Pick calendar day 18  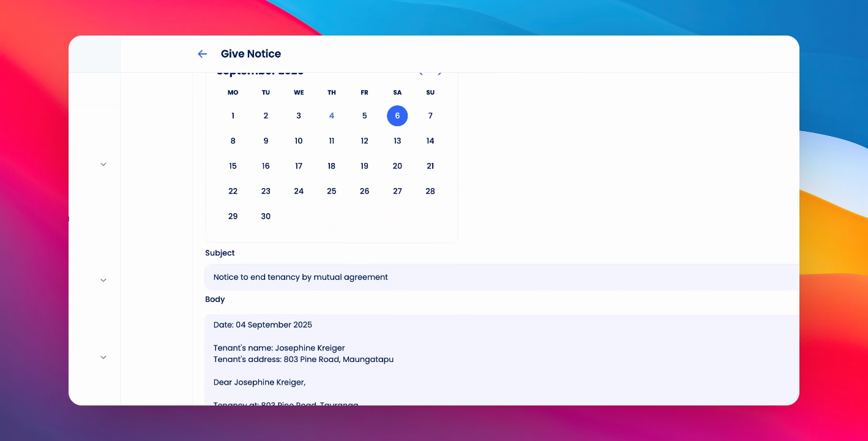[332, 166]
